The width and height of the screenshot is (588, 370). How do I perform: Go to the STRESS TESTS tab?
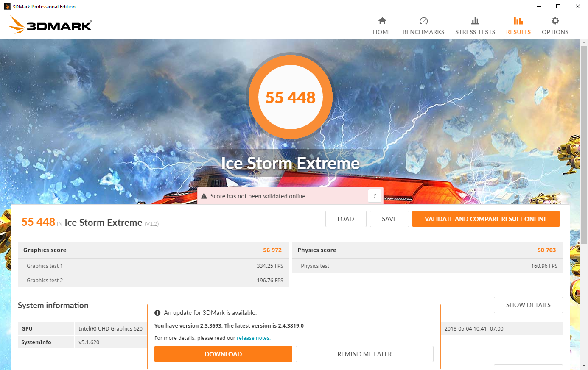tap(475, 26)
